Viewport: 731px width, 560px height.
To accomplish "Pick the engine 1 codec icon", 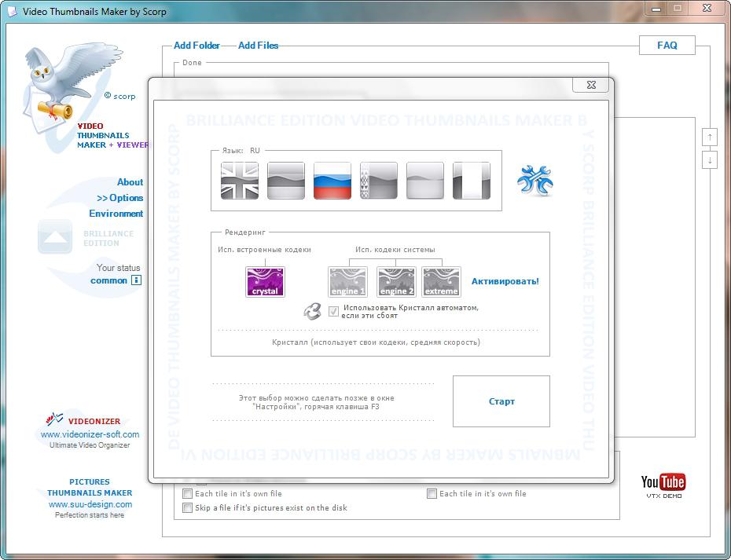I will tap(347, 282).
